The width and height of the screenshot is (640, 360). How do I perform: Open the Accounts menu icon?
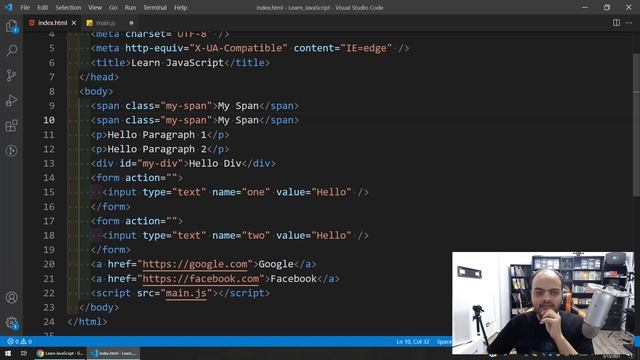pos(11,298)
